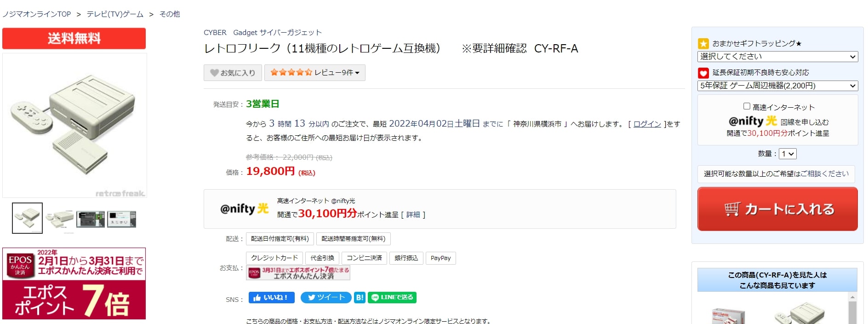Click the recommended Retro Freak product thumbnail
Image resolution: width=868 pixels, height=324 pixels.
[x=800, y=313]
